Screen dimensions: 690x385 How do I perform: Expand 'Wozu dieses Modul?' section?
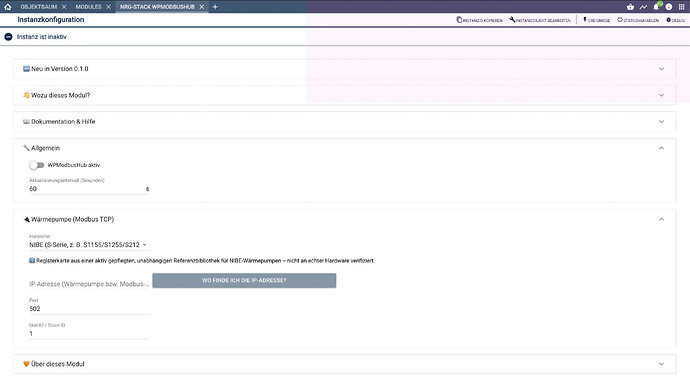coord(345,95)
